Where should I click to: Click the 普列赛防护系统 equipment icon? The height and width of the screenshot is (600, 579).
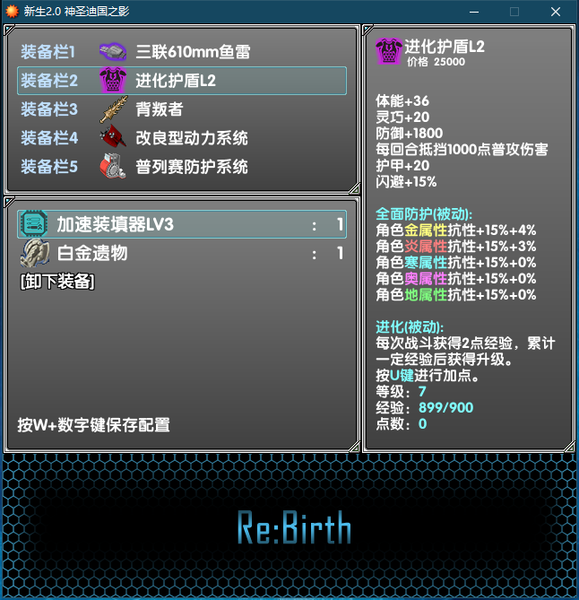pos(113,166)
